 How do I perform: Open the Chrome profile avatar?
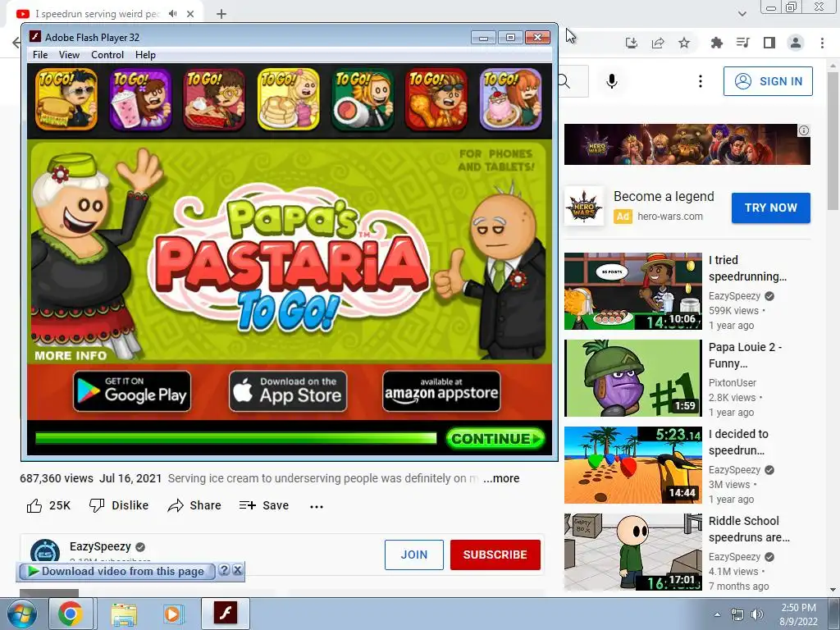(x=796, y=43)
